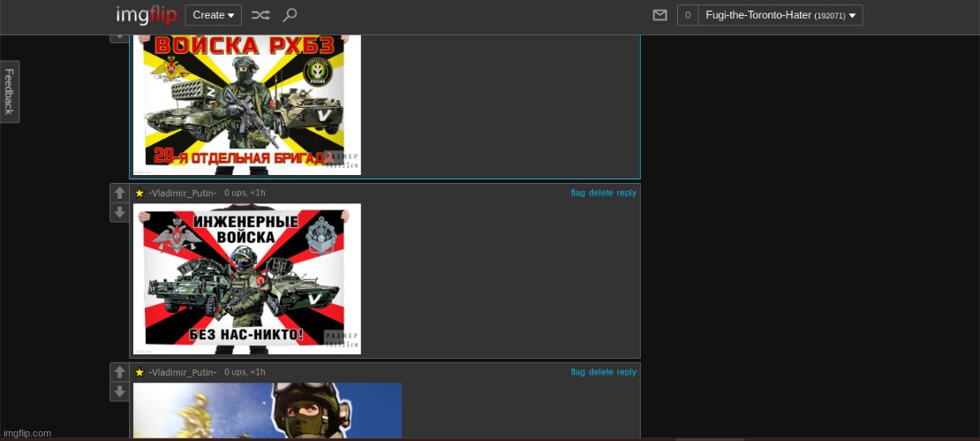980x441 pixels.
Task: Open the masked soldier image on blue background
Action: pos(268,410)
